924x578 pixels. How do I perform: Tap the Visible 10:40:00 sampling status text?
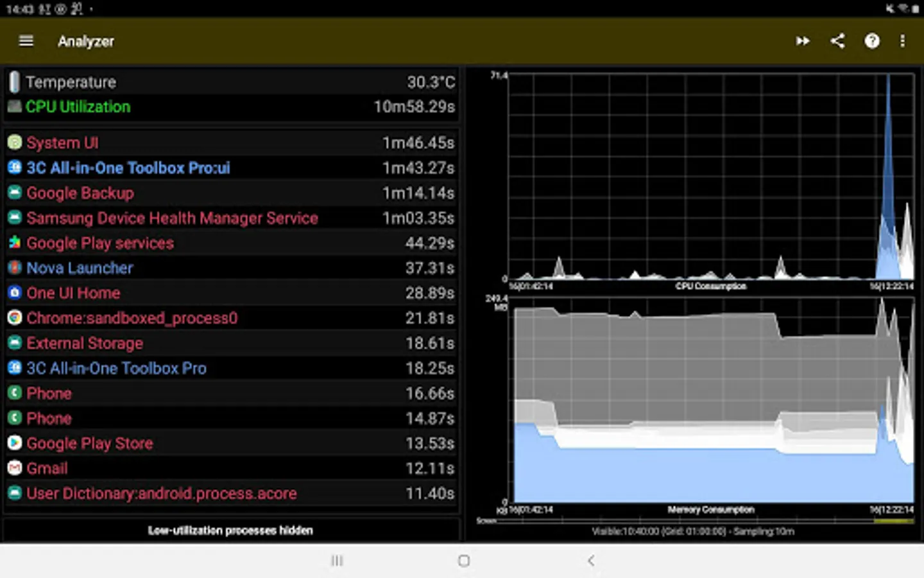pyautogui.click(x=693, y=531)
